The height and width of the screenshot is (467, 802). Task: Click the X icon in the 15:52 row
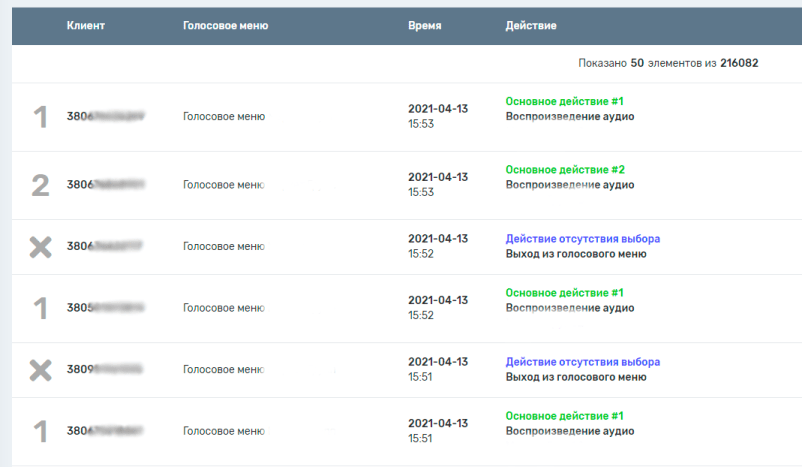(40, 247)
